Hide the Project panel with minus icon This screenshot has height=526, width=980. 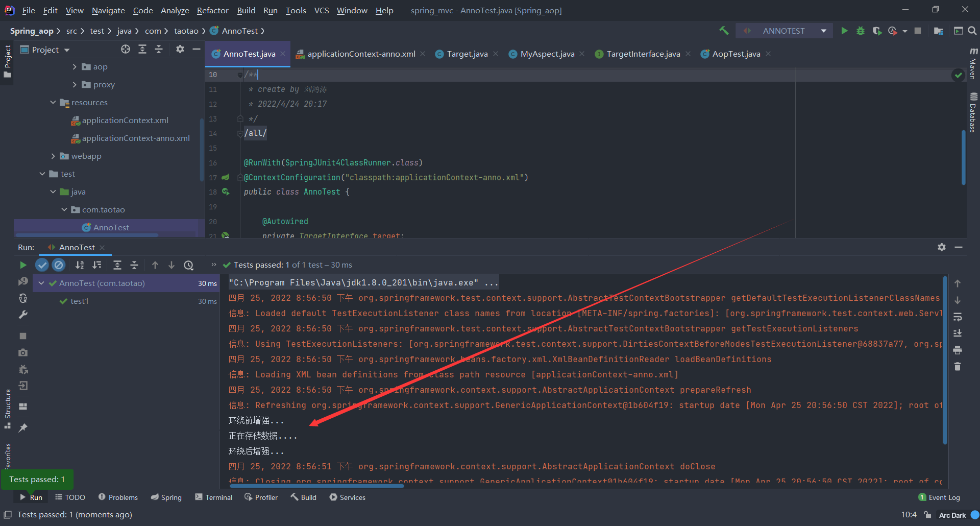click(196, 49)
